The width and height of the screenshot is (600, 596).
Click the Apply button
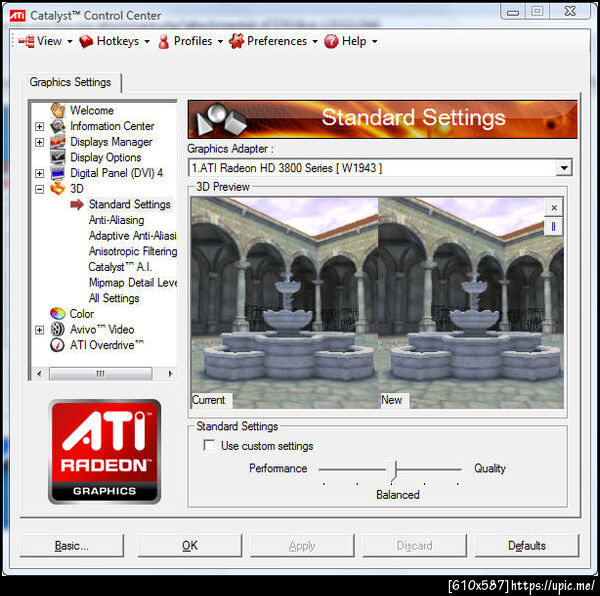[302, 546]
